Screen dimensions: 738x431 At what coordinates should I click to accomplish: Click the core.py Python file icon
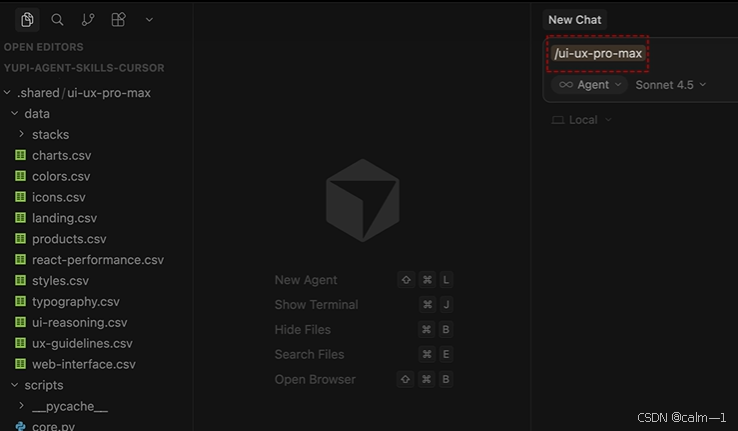[x=20, y=426]
